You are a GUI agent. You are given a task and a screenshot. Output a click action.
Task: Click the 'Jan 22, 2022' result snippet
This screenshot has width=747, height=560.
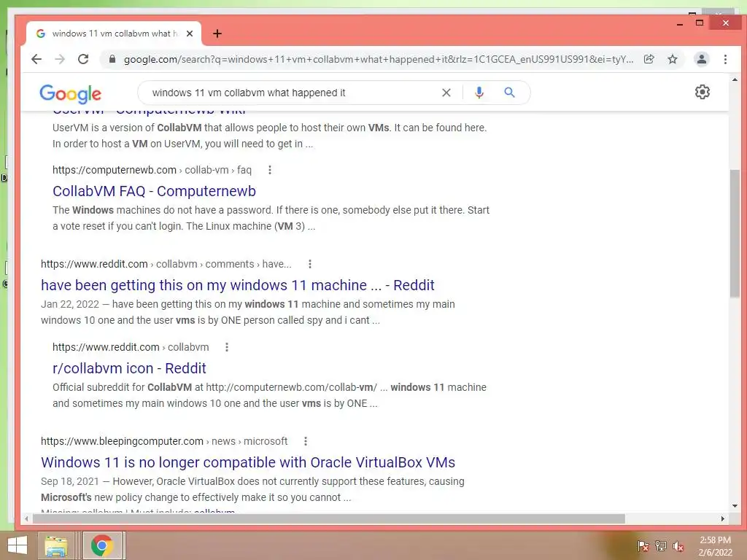[248, 312]
